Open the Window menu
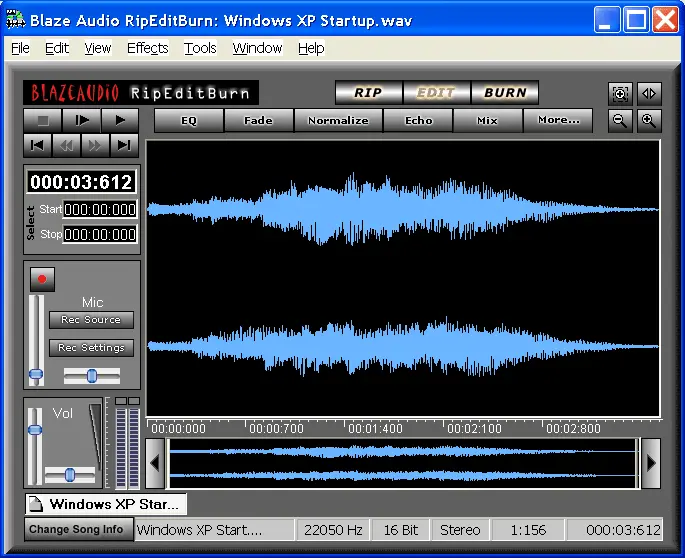The height and width of the screenshot is (558, 685). point(257,48)
